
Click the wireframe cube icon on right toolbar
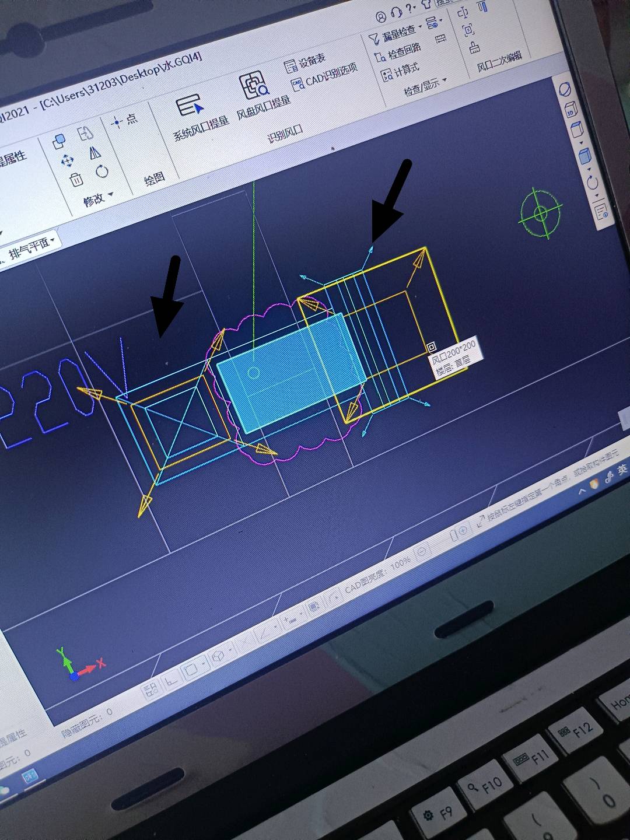(x=577, y=129)
